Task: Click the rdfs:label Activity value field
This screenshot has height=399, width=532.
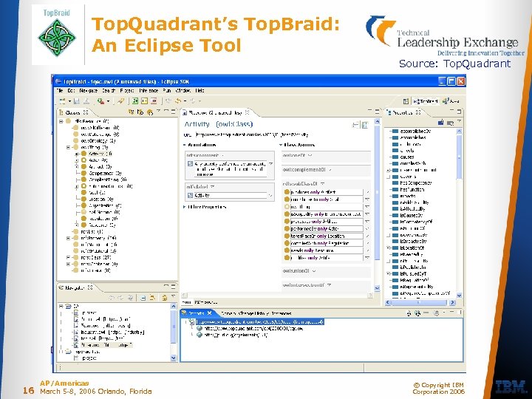Action: pyautogui.click(x=231, y=195)
